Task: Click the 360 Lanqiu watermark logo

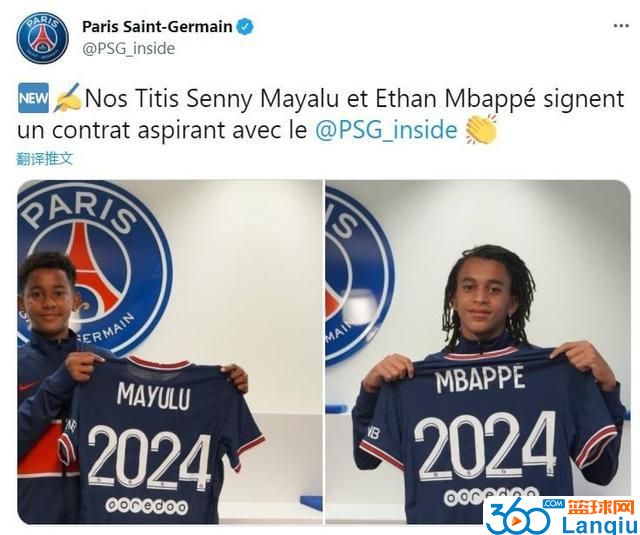Action: pyautogui.click(x=561, y=516)
